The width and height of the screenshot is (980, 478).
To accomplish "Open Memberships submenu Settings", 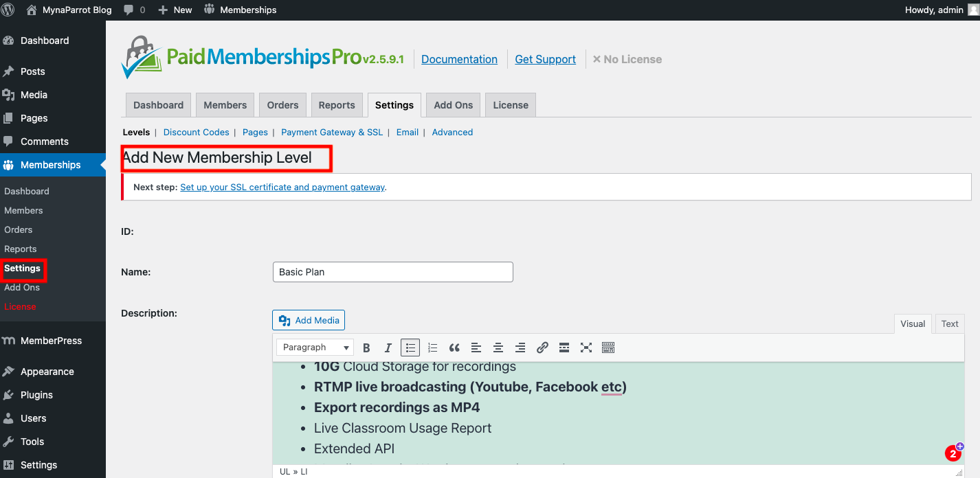I will pos(23,268).
